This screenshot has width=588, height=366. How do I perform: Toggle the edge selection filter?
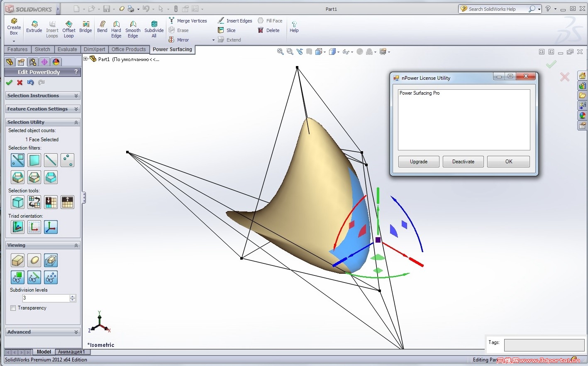point(51,160)
